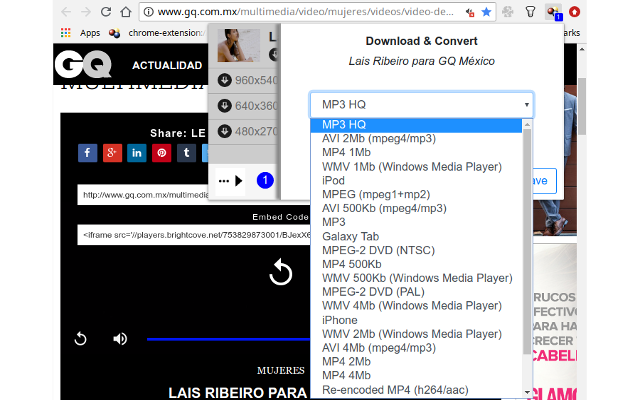Viewport: 640px width, 400px height.
Task: Open the output format combo box
Action: pos(422,105)
